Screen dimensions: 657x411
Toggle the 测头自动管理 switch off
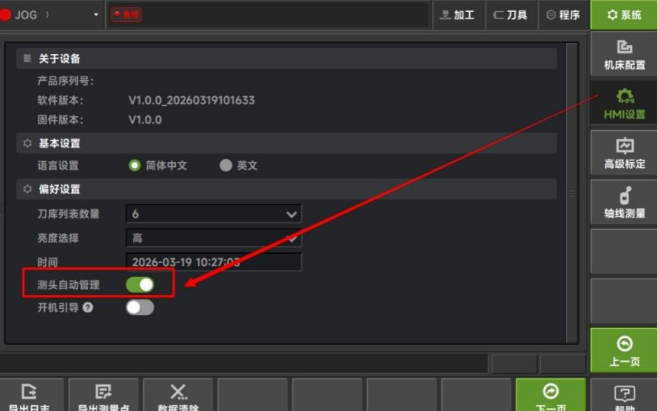[140, 285]
